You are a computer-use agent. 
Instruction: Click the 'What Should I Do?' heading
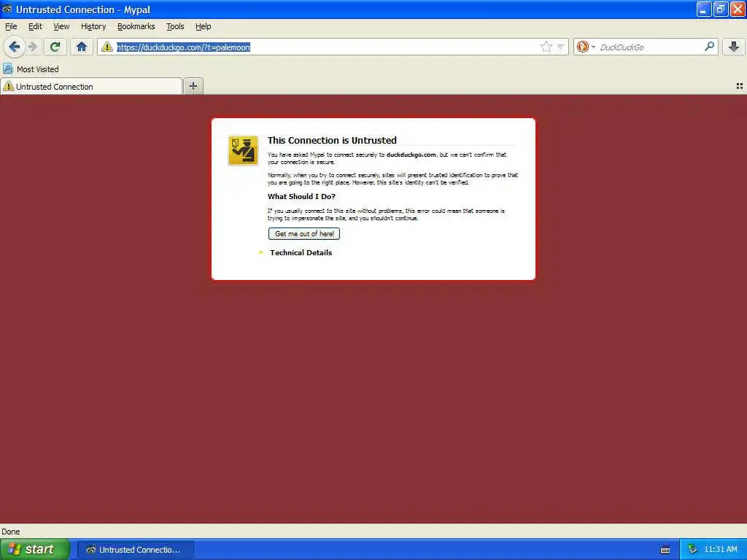[x=301, y=196]
